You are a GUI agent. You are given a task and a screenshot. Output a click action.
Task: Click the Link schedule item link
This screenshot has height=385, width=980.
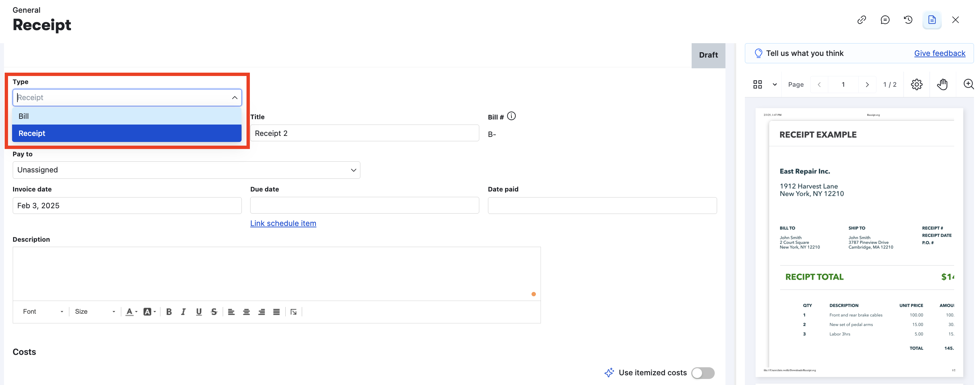(283, 223)
